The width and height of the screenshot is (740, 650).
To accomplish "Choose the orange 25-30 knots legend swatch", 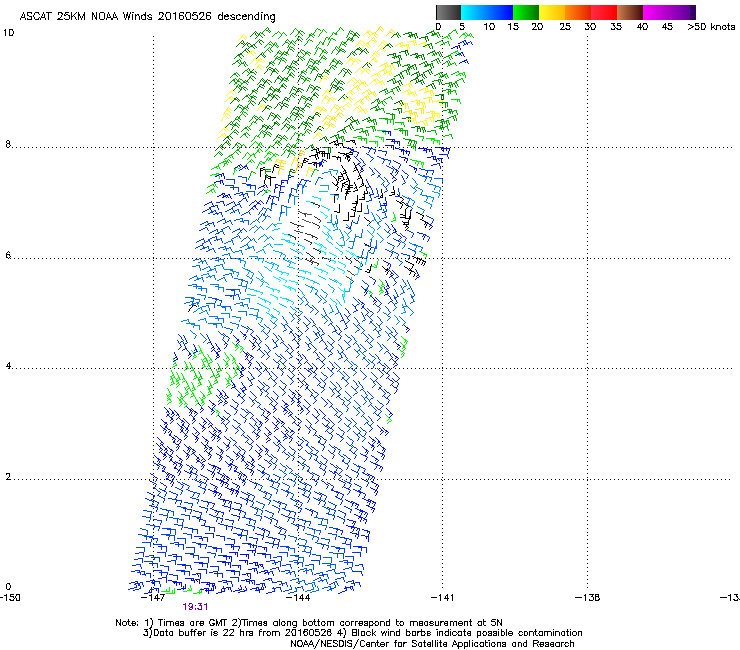I will [579, 12].
